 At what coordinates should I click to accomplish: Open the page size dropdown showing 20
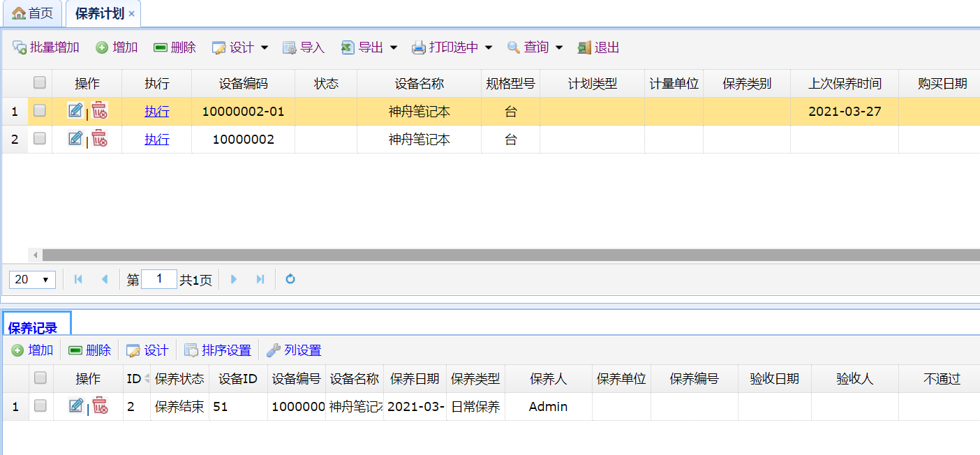pyautogui.click(x=32, y=279)
